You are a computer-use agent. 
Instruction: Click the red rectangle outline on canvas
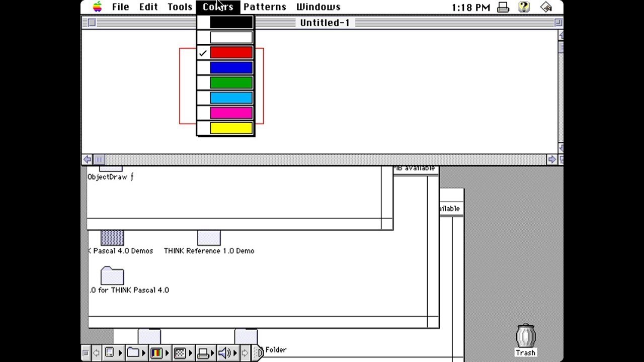pyautogui.click(x=180, y=85)
